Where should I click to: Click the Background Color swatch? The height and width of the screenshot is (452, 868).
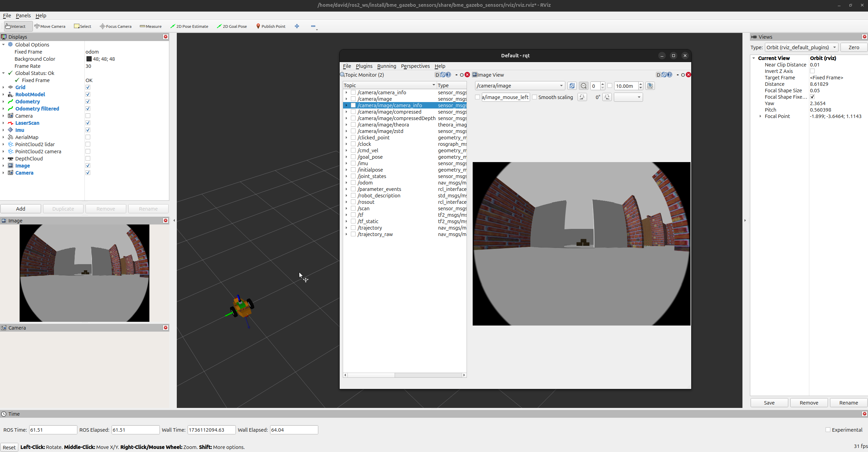[x=89, y=59]
